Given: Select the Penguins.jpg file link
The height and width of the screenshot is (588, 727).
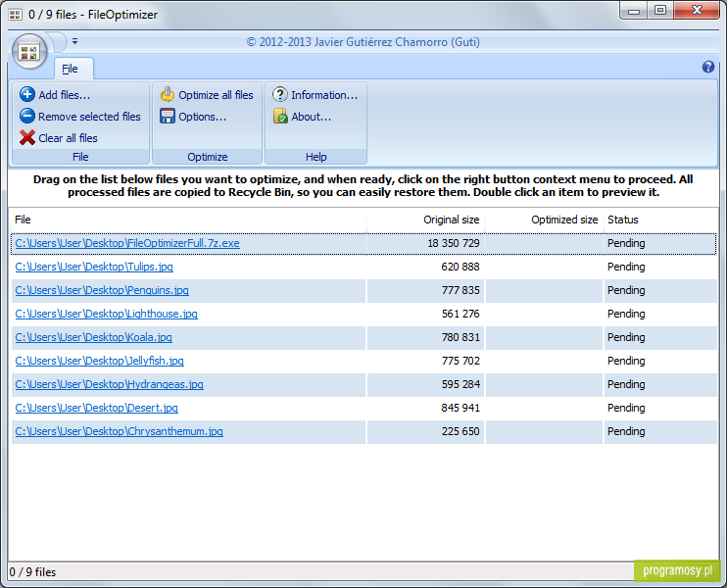Looking at the screenshot, I should [102, 290].
